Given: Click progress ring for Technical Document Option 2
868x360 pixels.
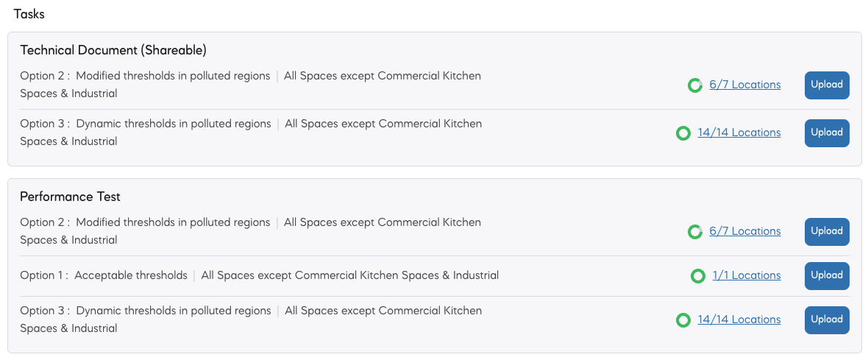Looking at the screenshot, I should pos(694,85).
